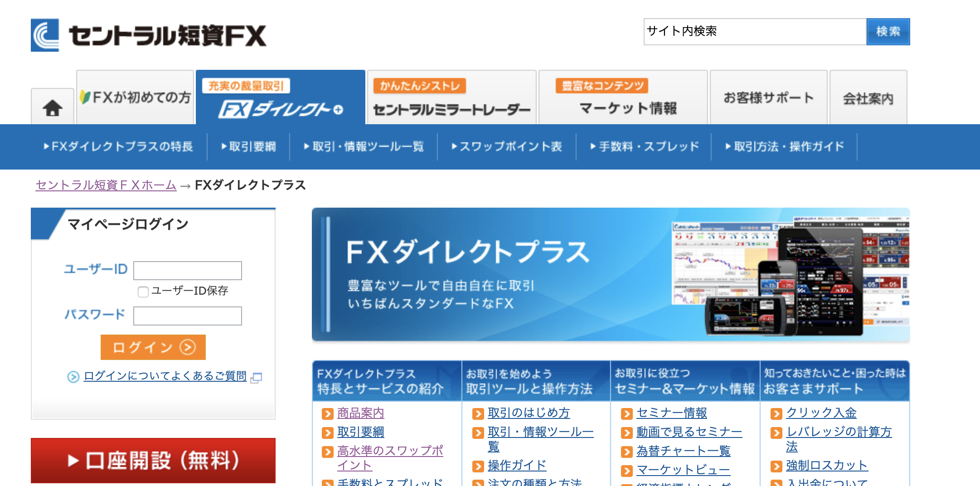This screenshot has width=980, height=486.
Task: Open the レバレッジの計算方法 link
Action: 839,439
